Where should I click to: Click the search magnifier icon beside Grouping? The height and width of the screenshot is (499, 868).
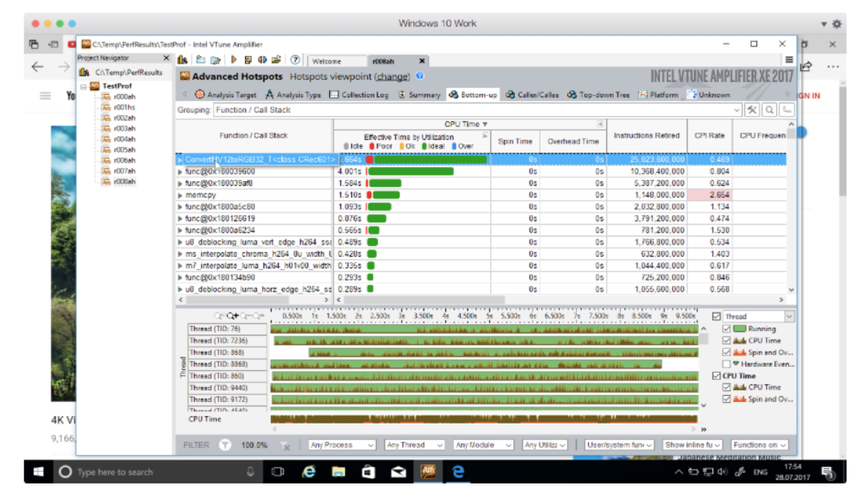tap(769, 109)
